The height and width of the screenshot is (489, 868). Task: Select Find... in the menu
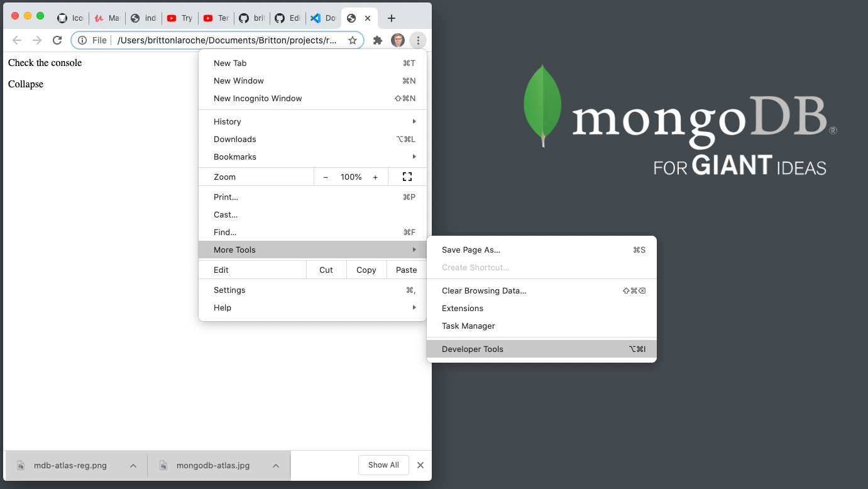312,232
